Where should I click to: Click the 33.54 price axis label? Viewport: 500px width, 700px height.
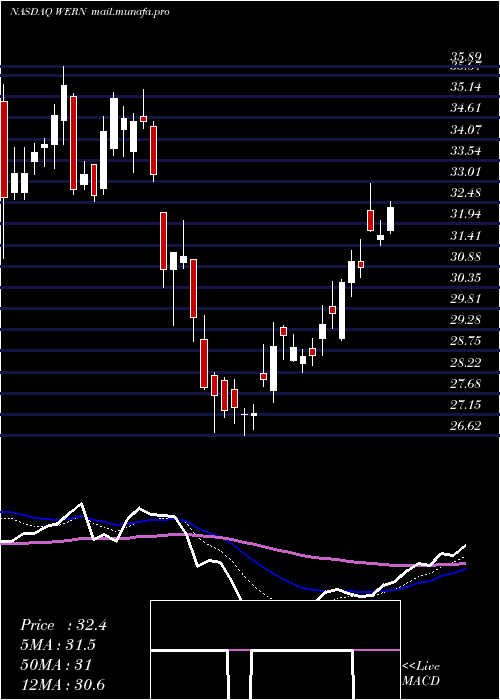466,151
